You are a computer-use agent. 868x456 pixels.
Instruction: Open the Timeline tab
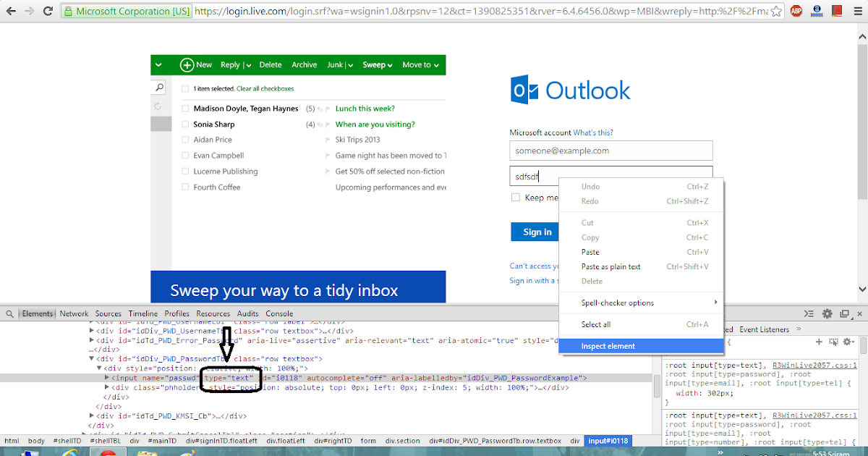[143, 314]
